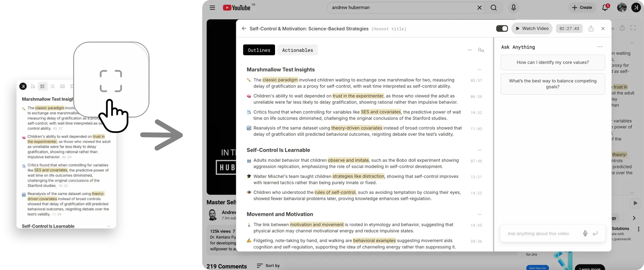The image size is (644, 270).
Task: Click the extension logo in small left panel
Action: [x=23, y=86]
